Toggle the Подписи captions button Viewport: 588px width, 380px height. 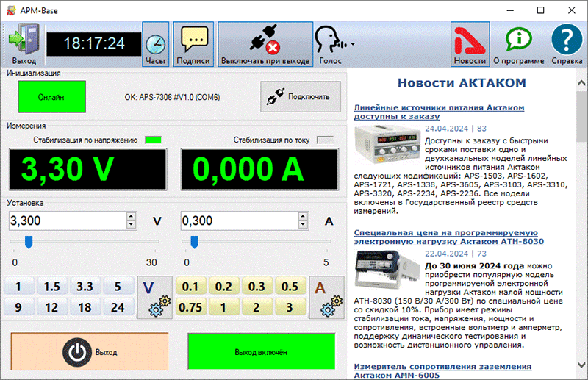[193, 44]
